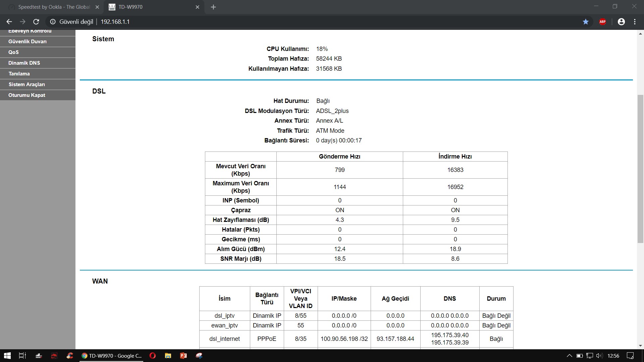Click the 12:56 taskbar clock
644x362 pixels.
(613, 356)
